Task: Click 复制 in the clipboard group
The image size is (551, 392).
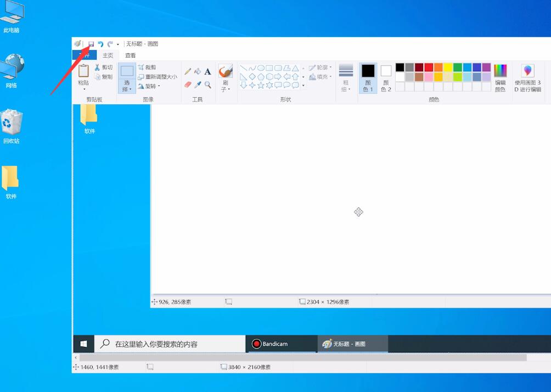Action: pyautogui.click(x=103, y=77)
